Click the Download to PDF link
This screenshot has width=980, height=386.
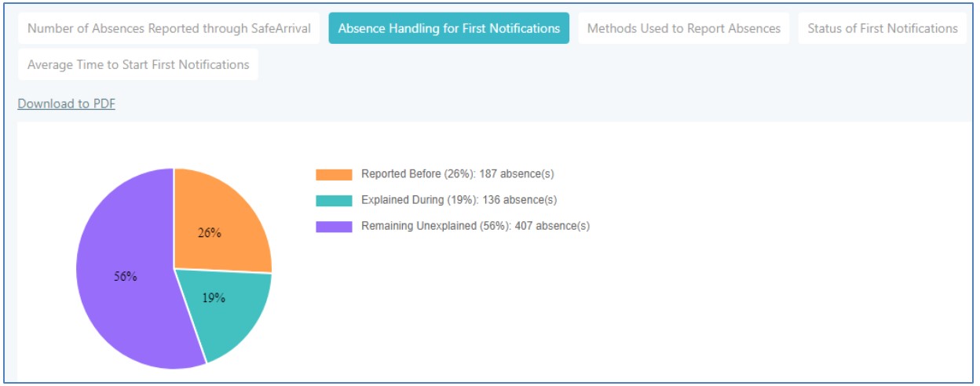(67, 104)
